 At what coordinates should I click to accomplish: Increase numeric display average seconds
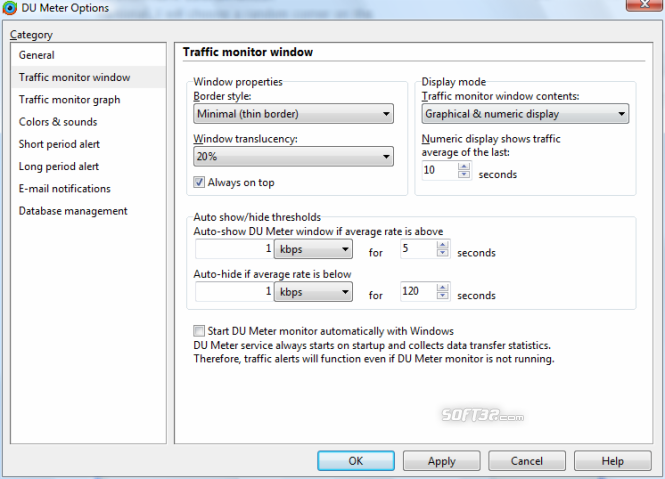464,166
